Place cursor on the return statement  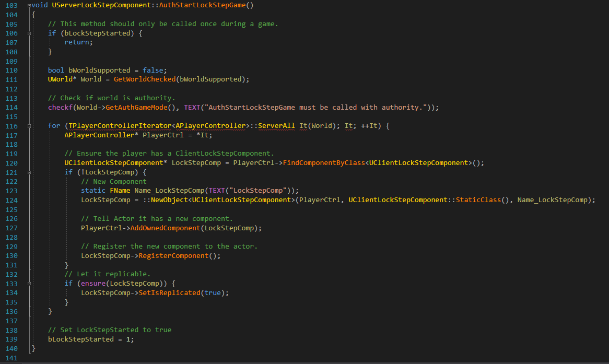pos(77,42)
